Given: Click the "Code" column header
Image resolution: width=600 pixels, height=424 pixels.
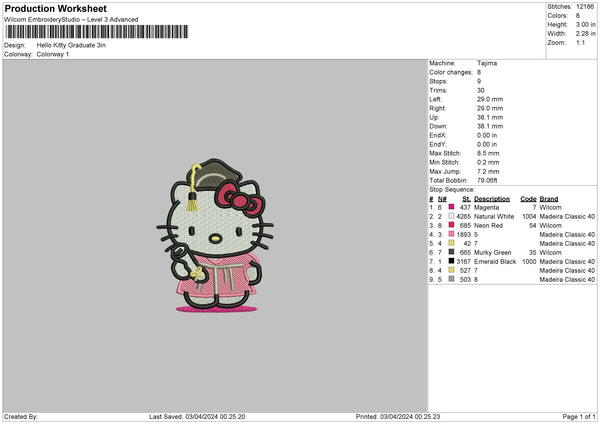Looking at the screenshot, I should pos(528,199).
